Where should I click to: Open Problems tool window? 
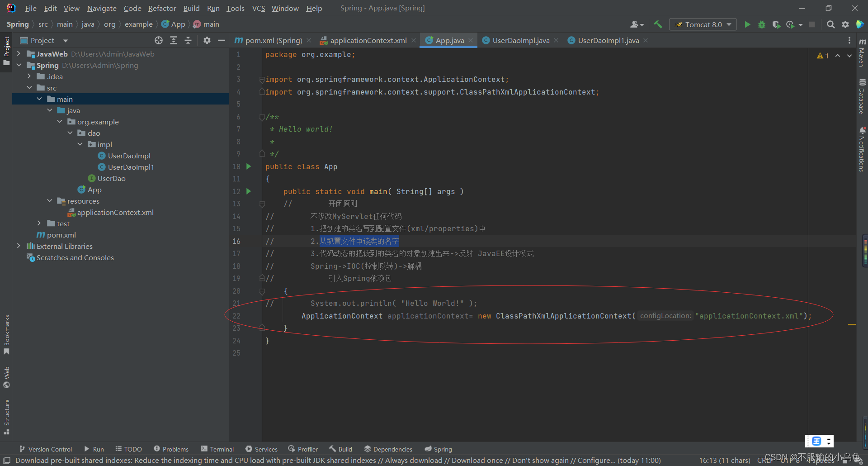coord(171,449)
